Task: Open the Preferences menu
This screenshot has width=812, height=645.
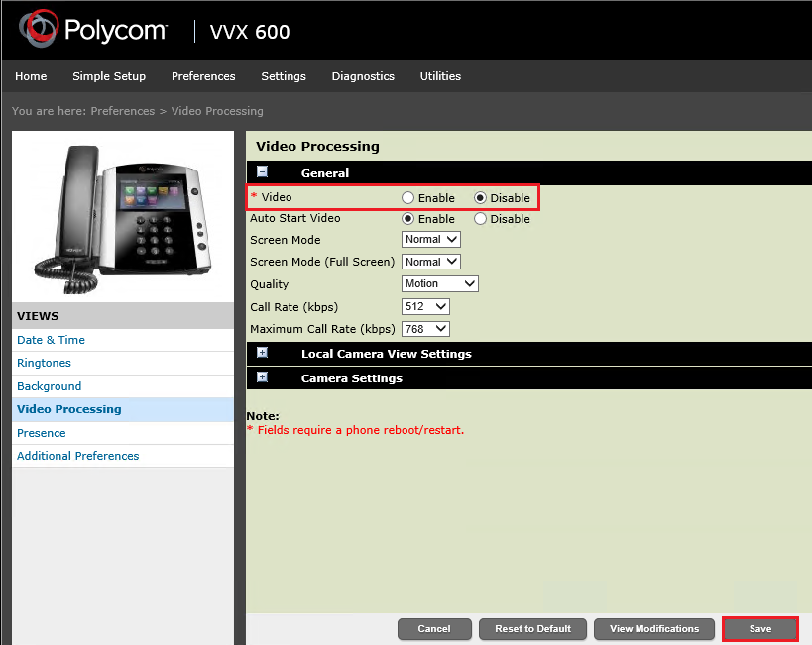Action: point(203,76)
